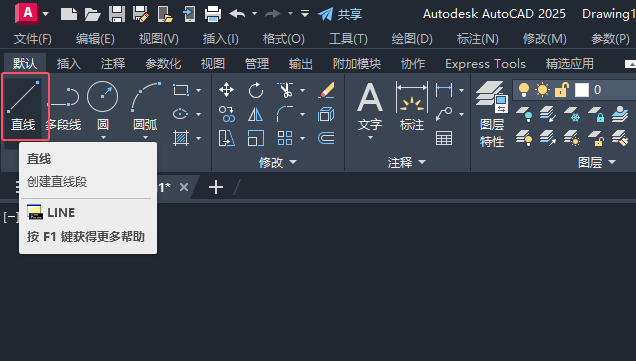
Task: Select the Arc (圆弧) tool
Action: [145, 106]
